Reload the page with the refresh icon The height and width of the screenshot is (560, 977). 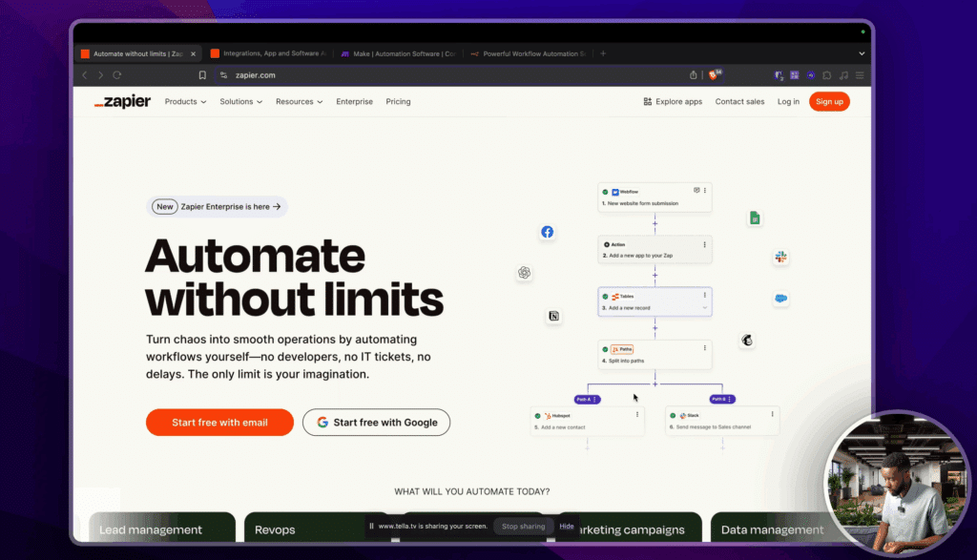coord(117,75)
